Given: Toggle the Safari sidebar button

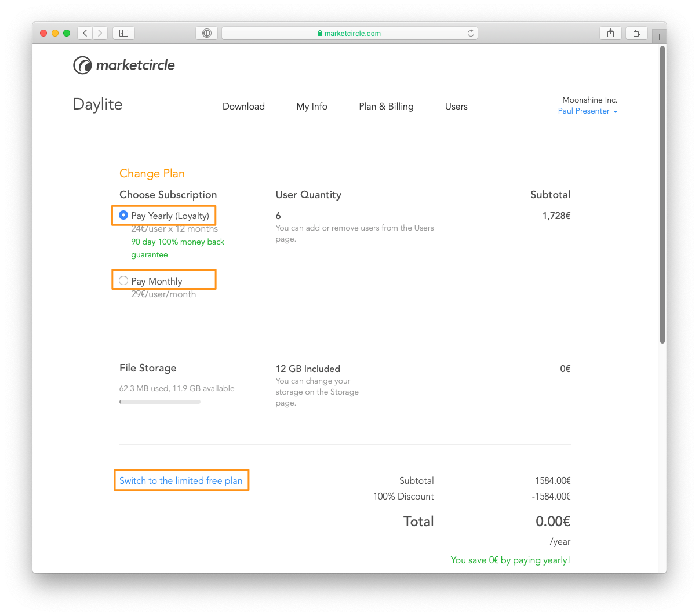Looking at the screenshot, I should (x=123, y=33).
